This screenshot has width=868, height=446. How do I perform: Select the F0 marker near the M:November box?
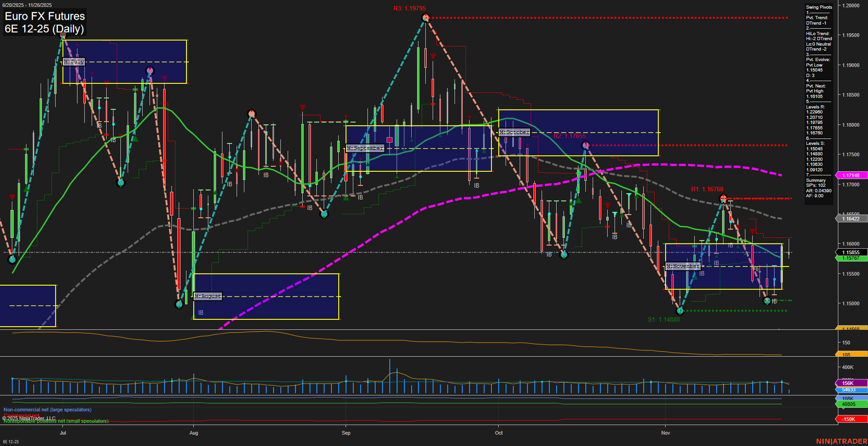[x=756, y=270]
